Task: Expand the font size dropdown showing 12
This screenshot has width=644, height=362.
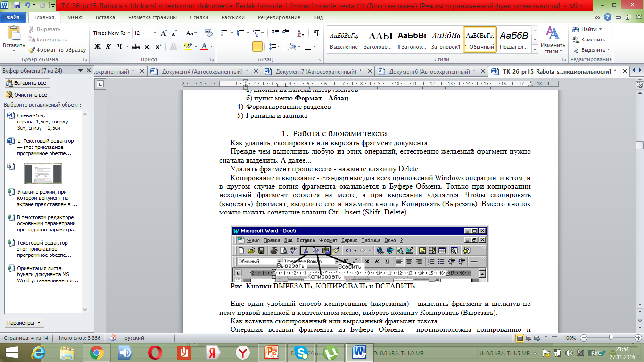Action: pos(155,33)
